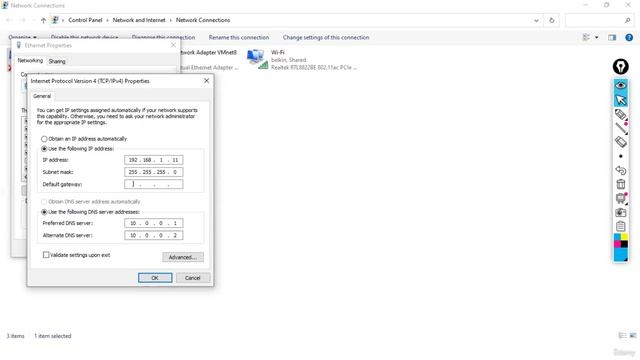
Task: Click in the search box
Action: (x=600, y=20)
